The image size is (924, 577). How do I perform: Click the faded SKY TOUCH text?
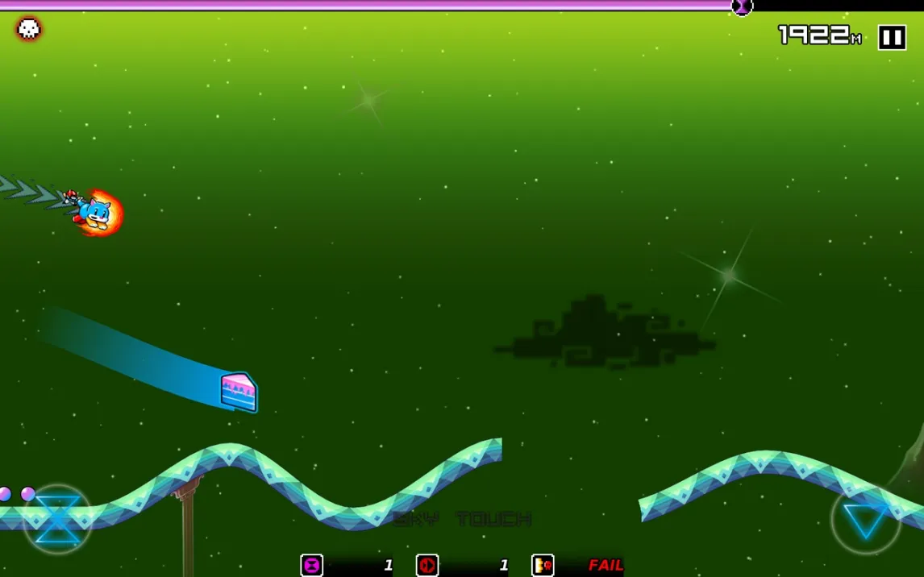point(463,519)
